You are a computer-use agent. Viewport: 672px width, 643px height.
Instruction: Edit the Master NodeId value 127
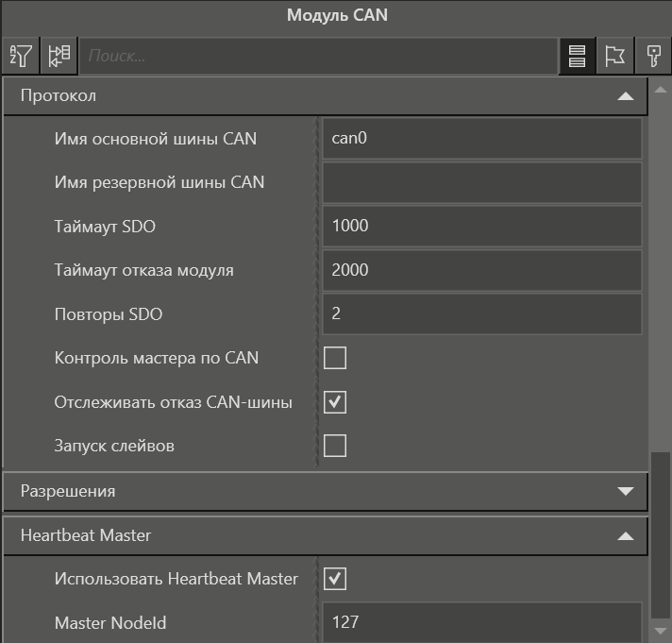(x=481, y=622)
